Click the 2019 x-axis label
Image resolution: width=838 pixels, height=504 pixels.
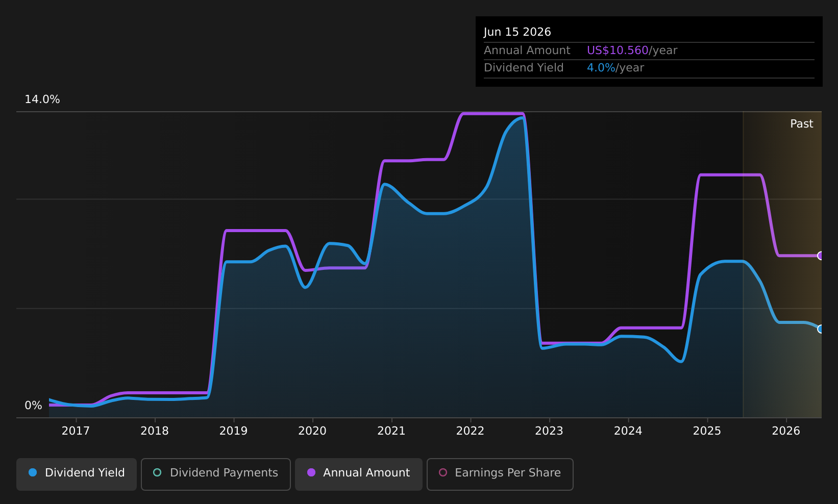233,431
